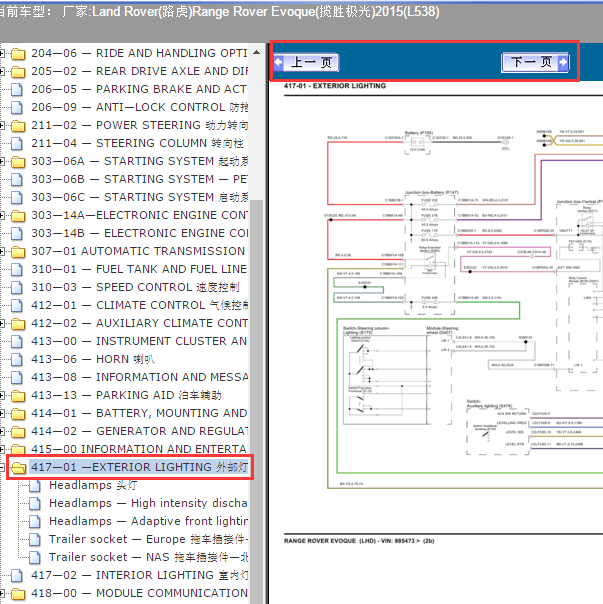Click the 211-04 Steering Column document icon
603x604 pixels.
tap(17, 143)
